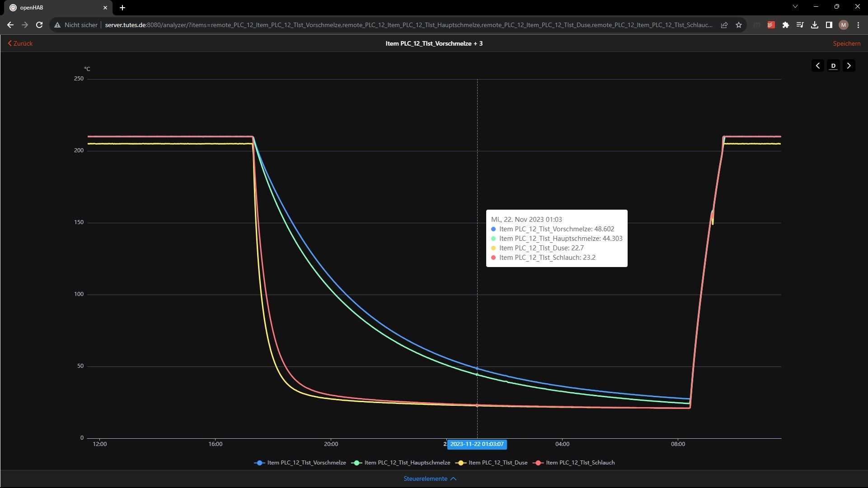Open the tab search dropdown arrow
The image size is (868, 488).
795,7
